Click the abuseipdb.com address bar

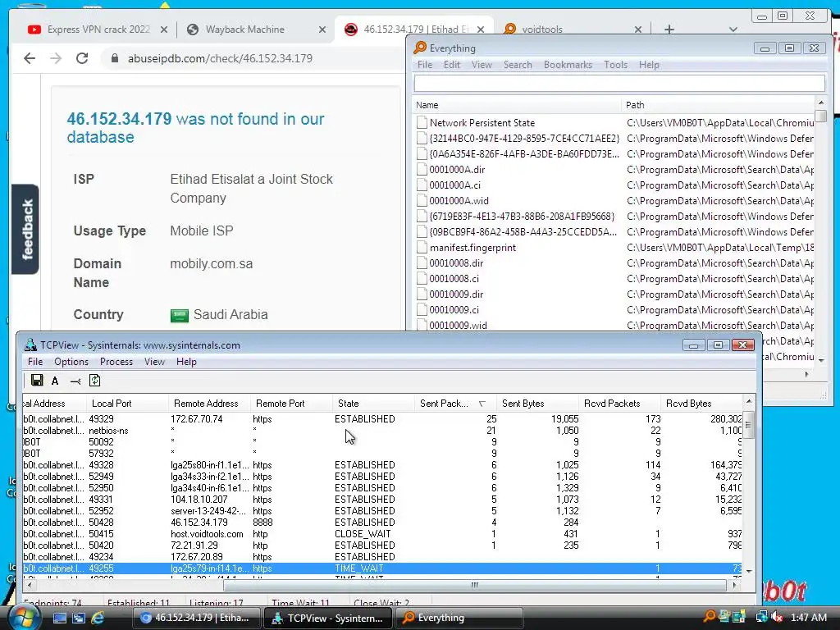[x=220, y=58]
